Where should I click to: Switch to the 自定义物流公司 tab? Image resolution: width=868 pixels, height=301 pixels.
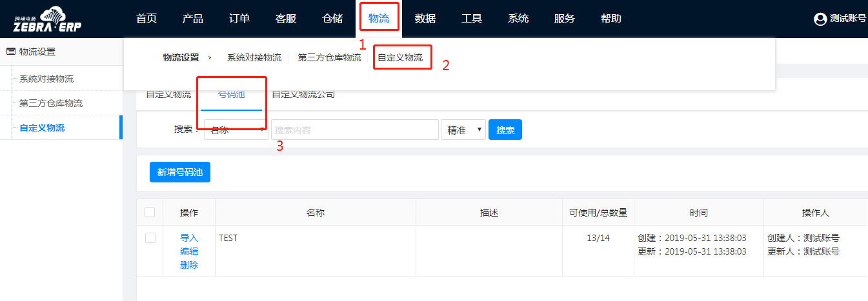pyautogui.click(x=303, y=94)
